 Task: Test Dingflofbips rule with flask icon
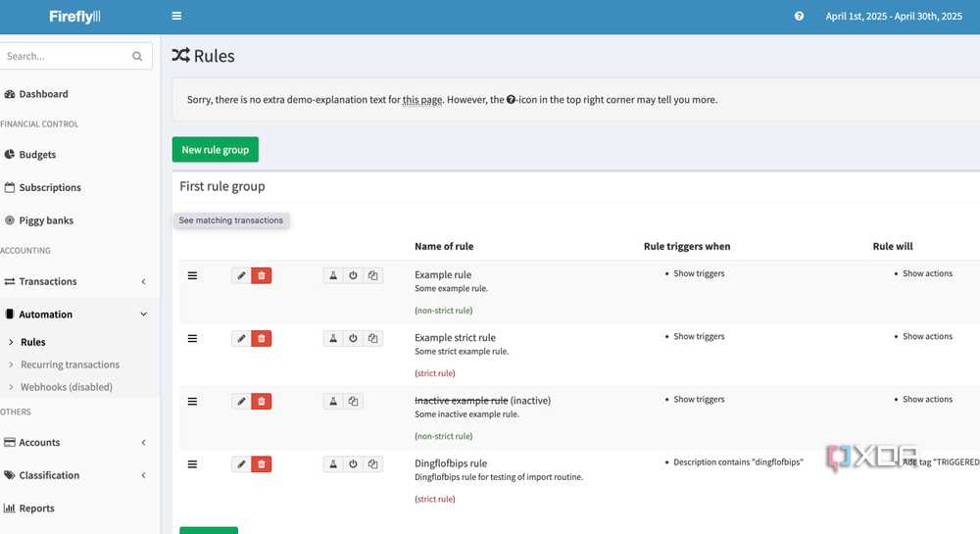[x=333, y=464]
